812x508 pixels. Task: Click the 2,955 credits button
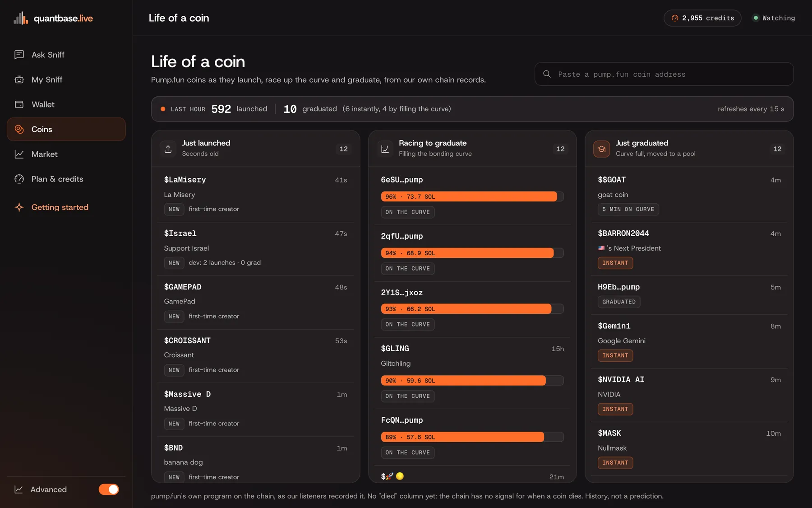pos(702,18)
